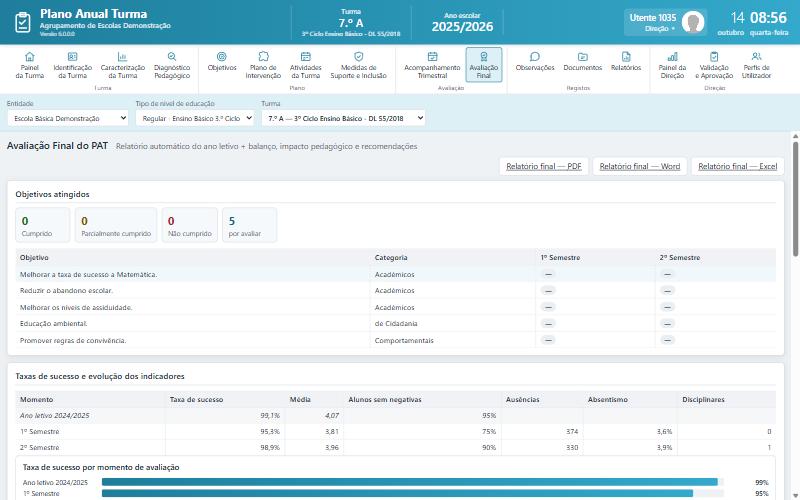Screen dimensions: 800x500
Task: Open Acompanhamento Trimestral icon
Action: pyautogui.click(x=432, y=57)
